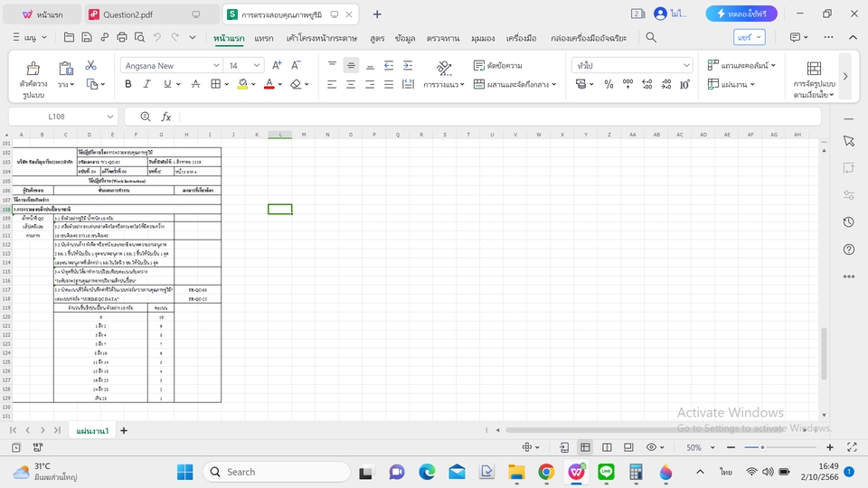Apply thousands separator format
868x488 pixels.
pyautogui.click(x=627, y=84)
